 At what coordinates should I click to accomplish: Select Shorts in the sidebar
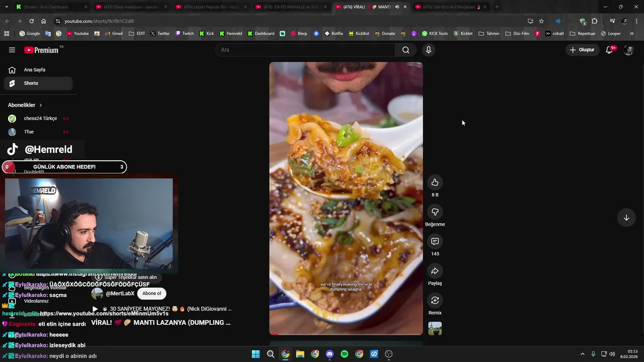[38, 83]
